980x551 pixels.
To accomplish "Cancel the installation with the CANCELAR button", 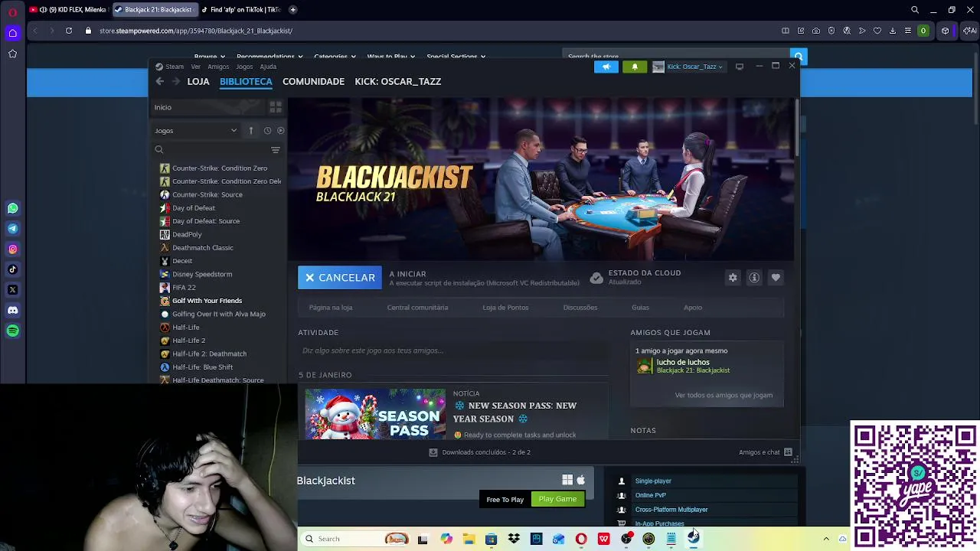I will click(340, 278).
